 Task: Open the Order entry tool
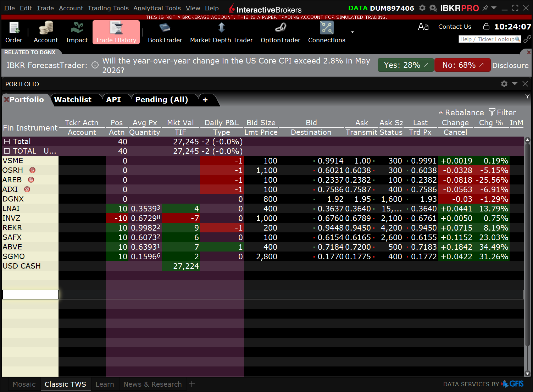tap(14, 32)
